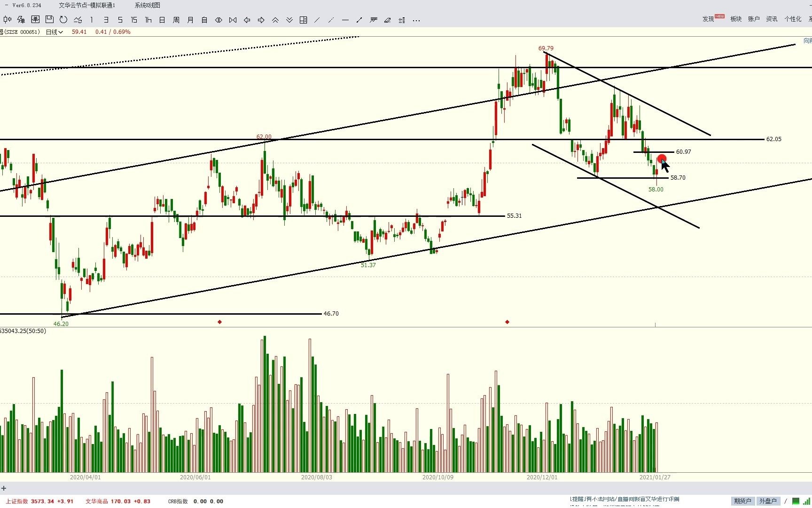
Task: Click the signal strength bars icon
Action: click(x=806, y=501)
